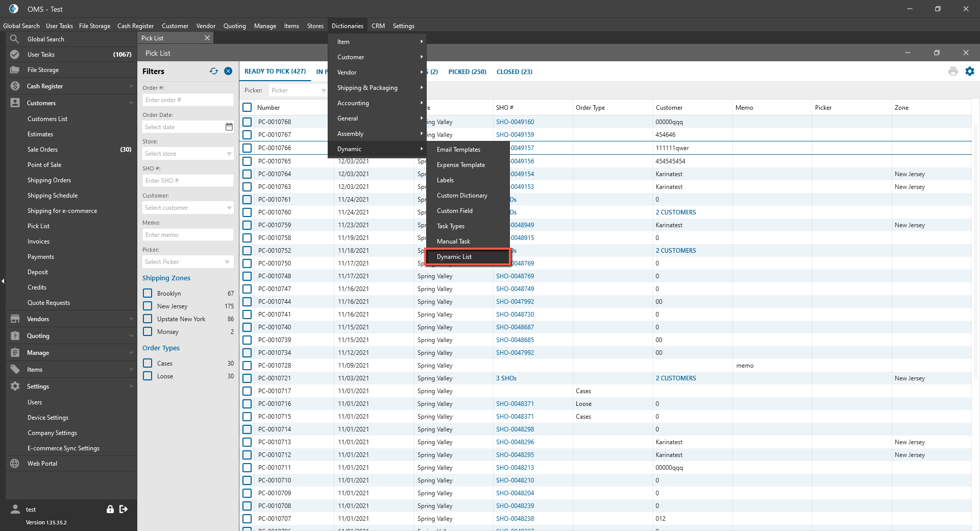Open the SHO-0049160 link
Screen dimensions: 980x531
coord(515,122)
